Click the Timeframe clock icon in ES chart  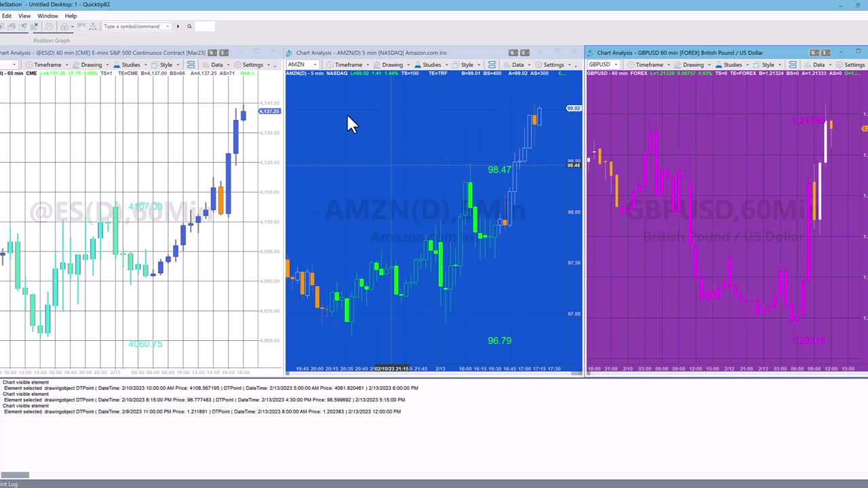click(x=29, y=65)
